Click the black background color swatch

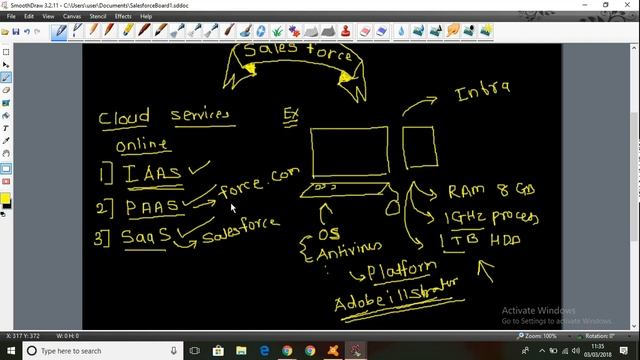[x=8, y=205]
